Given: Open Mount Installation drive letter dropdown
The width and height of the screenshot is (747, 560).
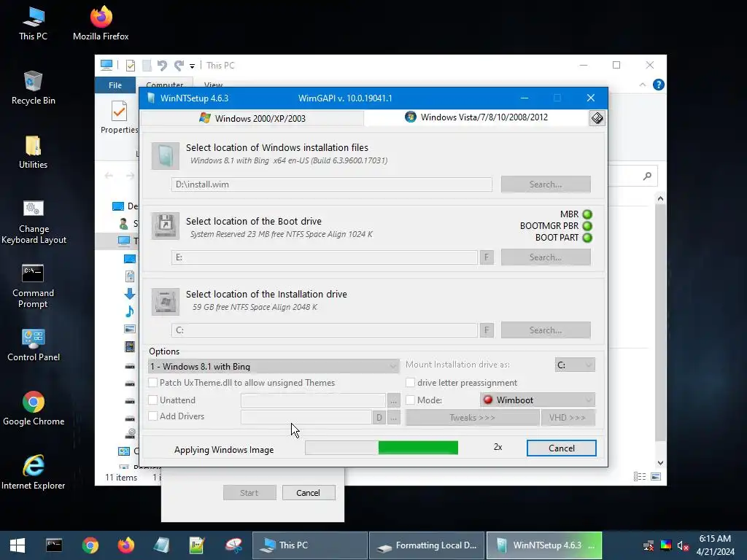Looking at the screenshot, I should click(x=575, y=365).
